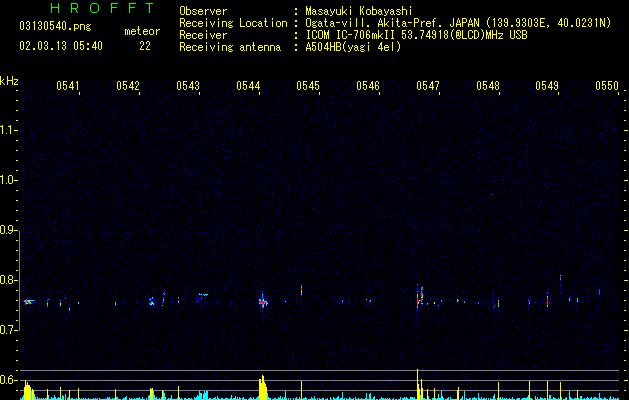Click the tallest yellow power peak near 0547
The width and height of the screenshot is (629, 400).
click(418, 384)
